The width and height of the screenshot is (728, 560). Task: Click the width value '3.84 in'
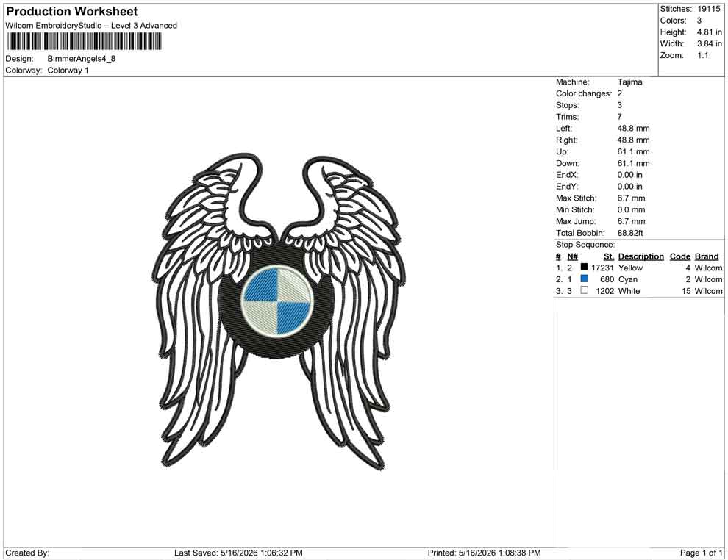coord(709,43)
